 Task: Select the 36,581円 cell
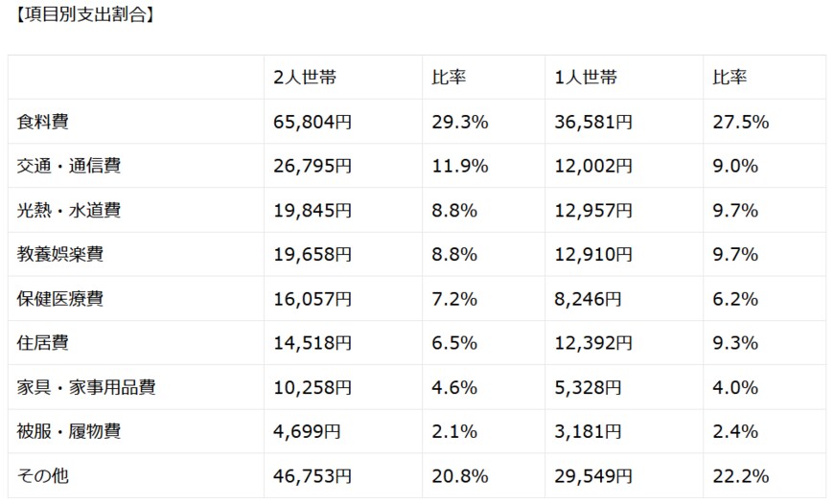593,122
